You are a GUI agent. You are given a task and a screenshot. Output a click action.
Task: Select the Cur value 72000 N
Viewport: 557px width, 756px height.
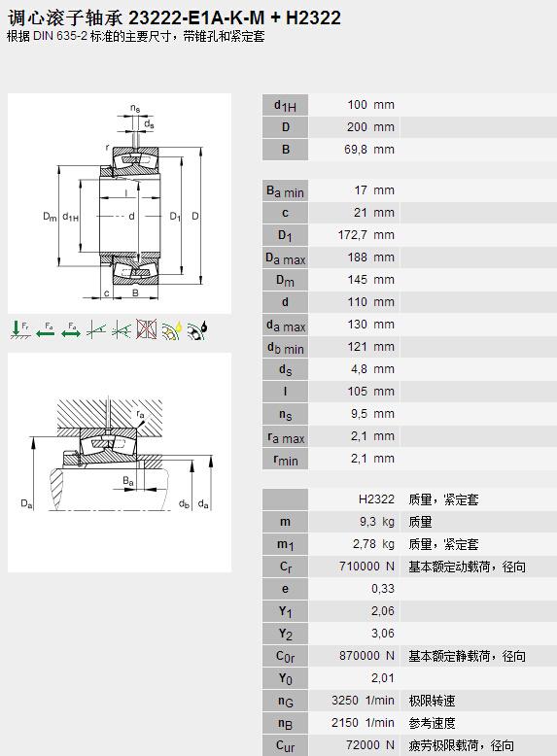pos(370,745)
